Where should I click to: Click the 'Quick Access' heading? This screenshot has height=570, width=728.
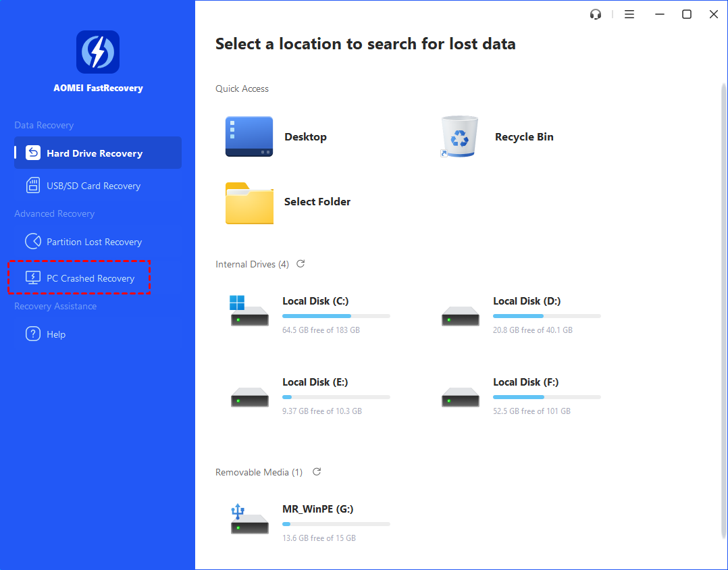point(242,88)
